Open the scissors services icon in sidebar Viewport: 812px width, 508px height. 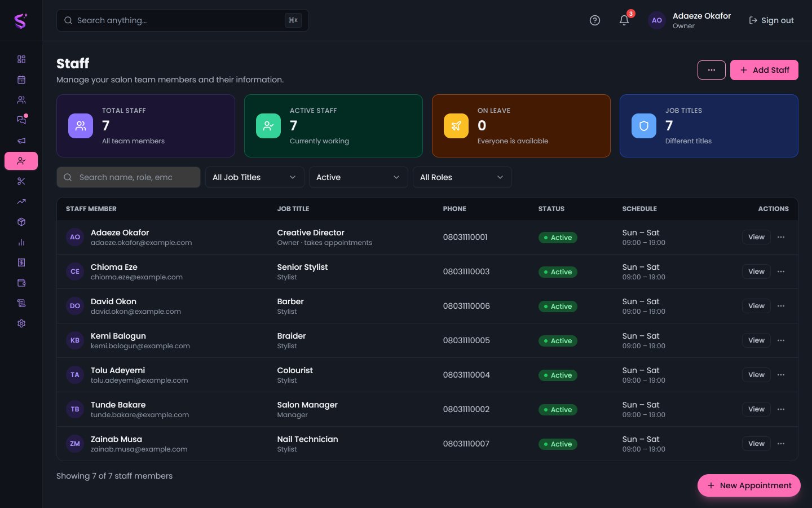(21, 181)
